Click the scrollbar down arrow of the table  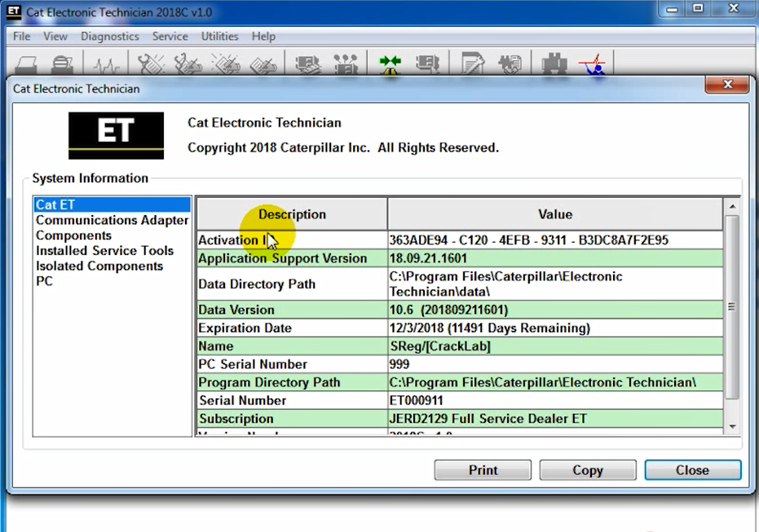pos(731,426)
